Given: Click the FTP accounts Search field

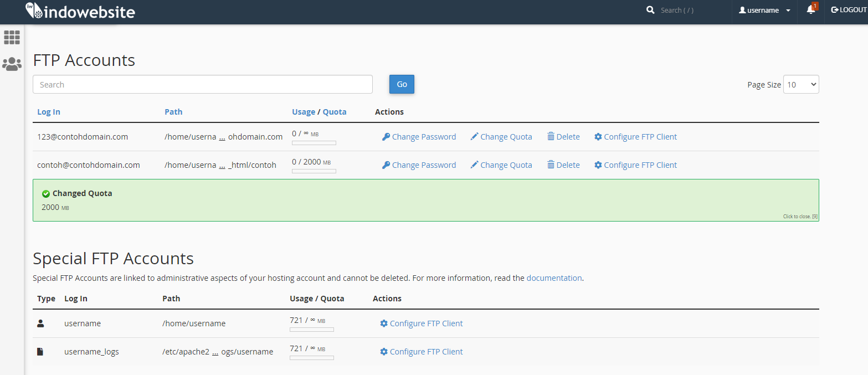Looking at the screenshot, I should [203, 85].
